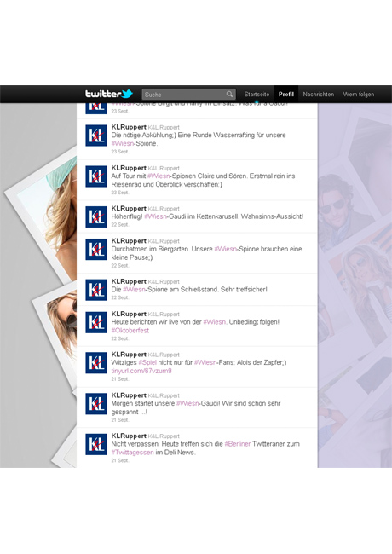Click K&L avatar on the Twittagessen tweet

96,444
